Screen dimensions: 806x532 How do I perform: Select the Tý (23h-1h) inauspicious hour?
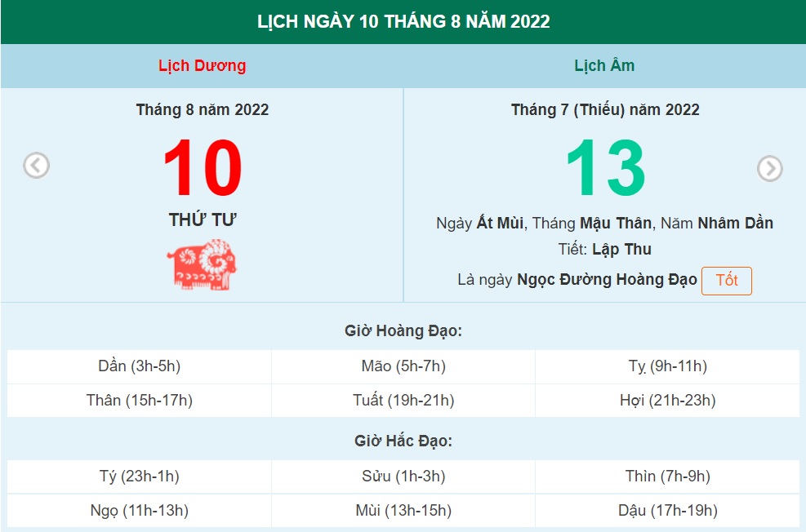point(137,477)
